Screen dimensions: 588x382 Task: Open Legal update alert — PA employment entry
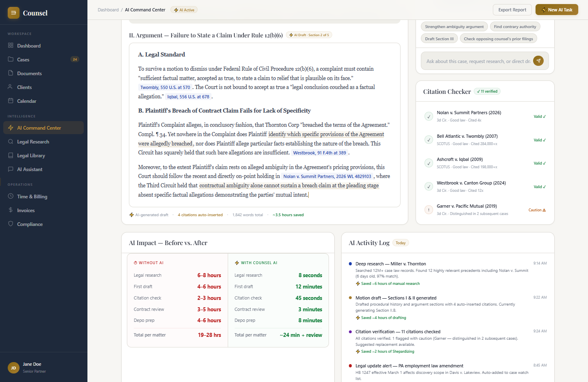(409, 366)
